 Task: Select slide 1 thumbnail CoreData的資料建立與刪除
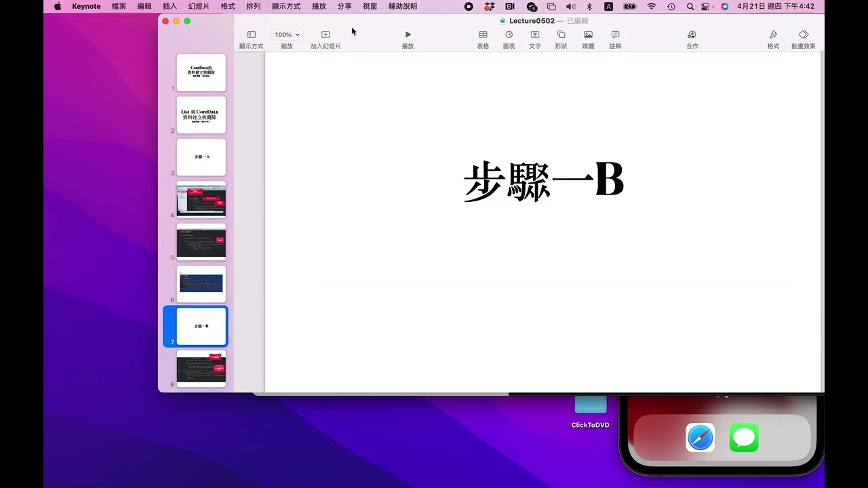click(x=201, y=73)
